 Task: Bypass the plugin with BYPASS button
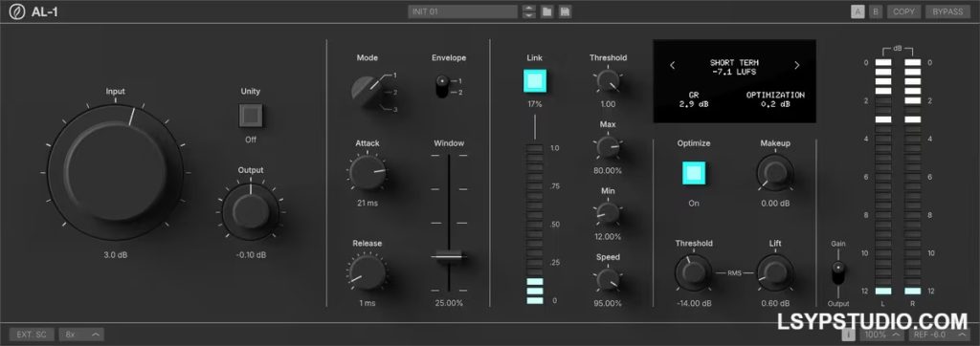click(x=947, y=11)
